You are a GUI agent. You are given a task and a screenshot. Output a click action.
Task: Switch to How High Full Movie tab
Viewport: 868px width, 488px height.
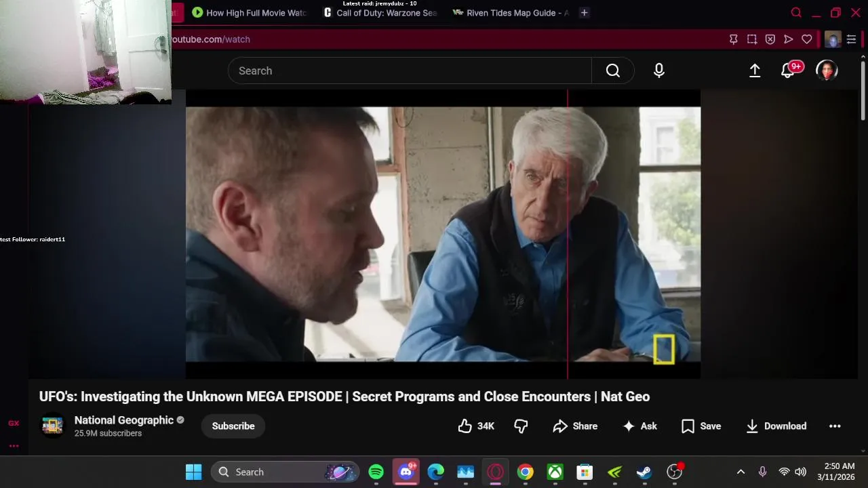coord(250,13)
